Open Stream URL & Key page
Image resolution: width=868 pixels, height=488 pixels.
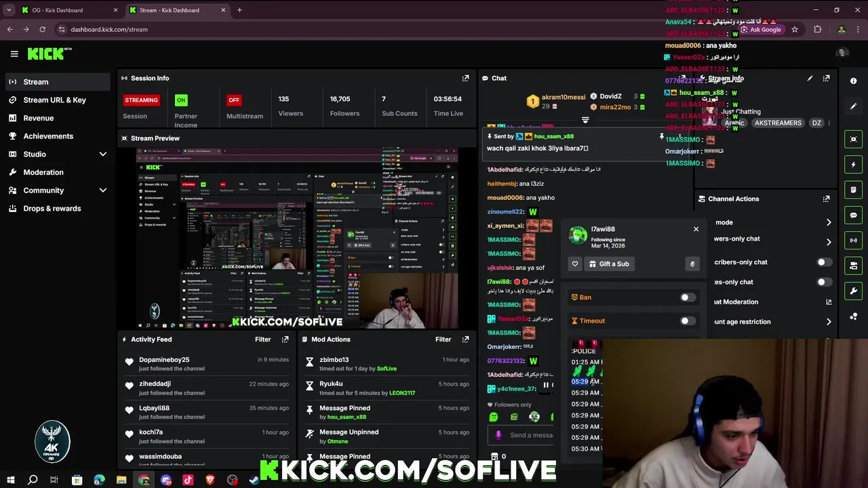point(56,100)
